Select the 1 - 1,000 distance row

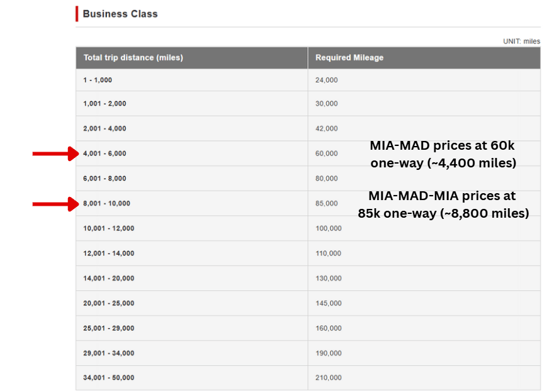(x=98, y=81)
